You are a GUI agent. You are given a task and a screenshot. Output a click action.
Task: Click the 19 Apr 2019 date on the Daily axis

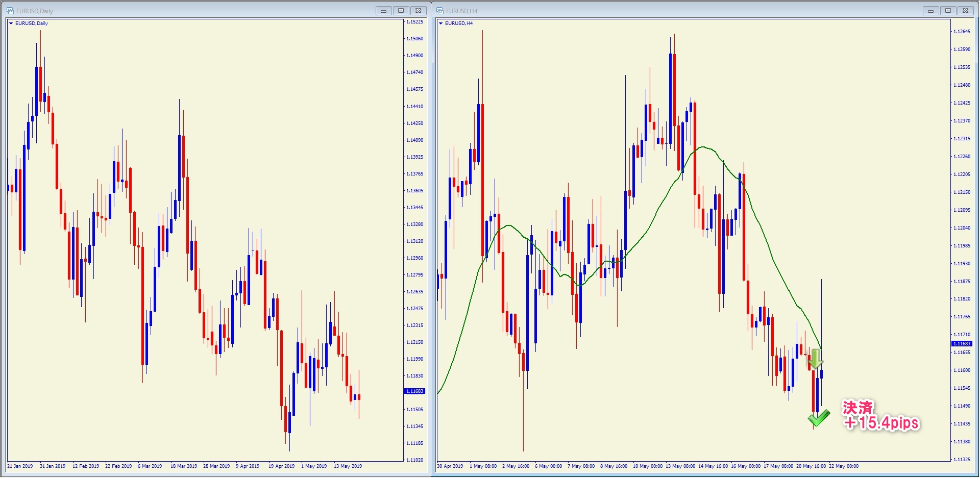coord(282,466)
